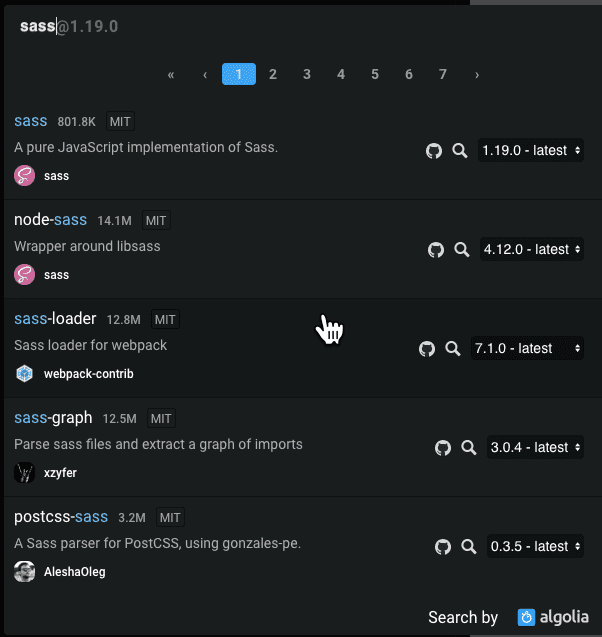Image resolution: width=602 pixels, height=637 pixels.
Task: Jump to results page 7
Action: 443,74
